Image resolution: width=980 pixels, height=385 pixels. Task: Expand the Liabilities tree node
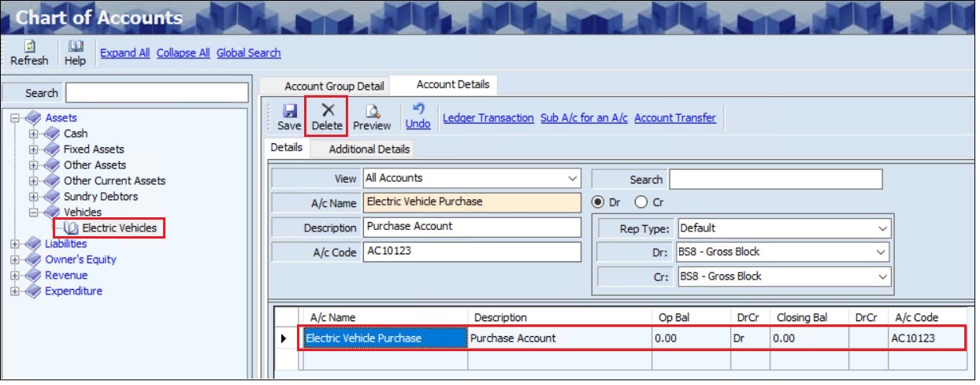(15, 244)
